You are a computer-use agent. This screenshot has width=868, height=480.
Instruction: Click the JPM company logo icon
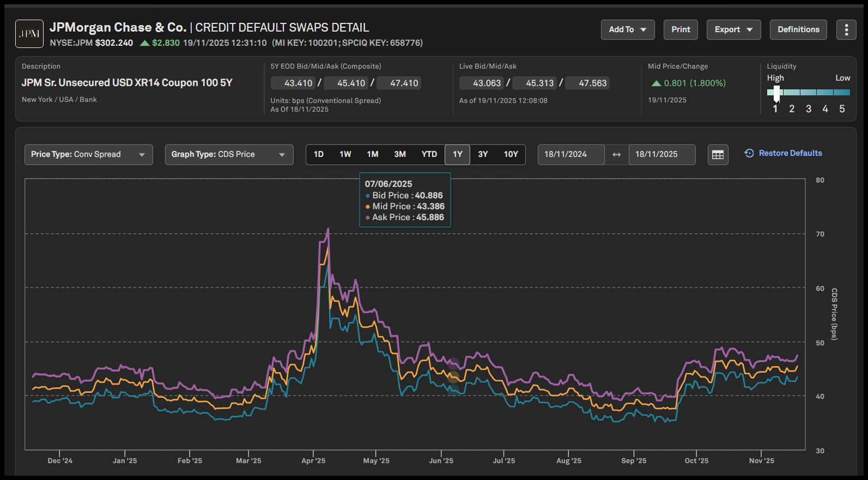29,34
